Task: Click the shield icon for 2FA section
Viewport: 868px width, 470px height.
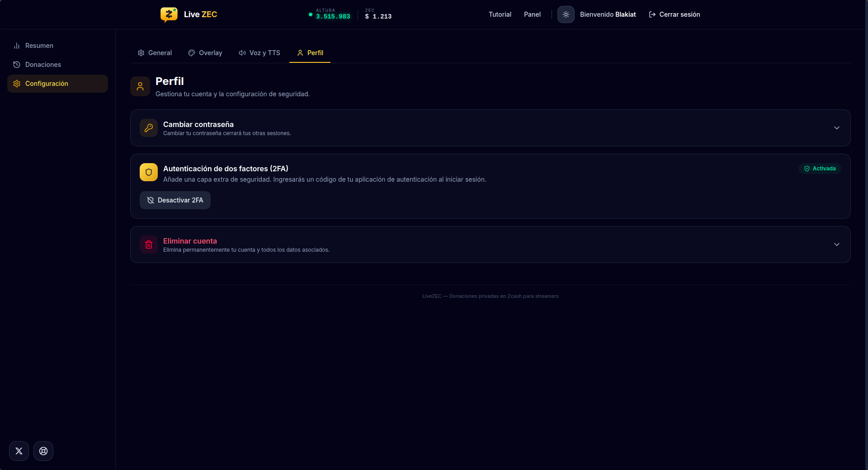Action: coord(149,172)
